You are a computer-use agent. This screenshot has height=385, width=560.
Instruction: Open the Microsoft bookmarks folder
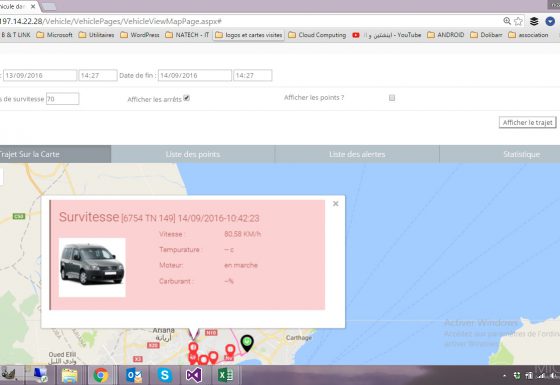(54, 35)
